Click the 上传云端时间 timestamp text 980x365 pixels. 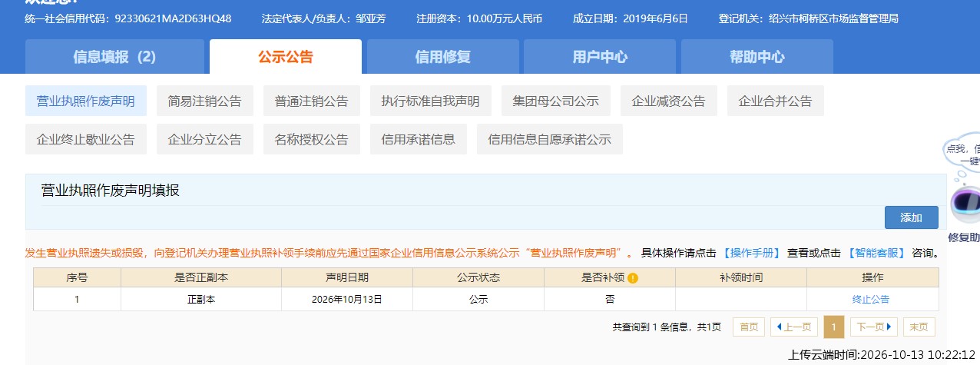[x=882, y=355]
